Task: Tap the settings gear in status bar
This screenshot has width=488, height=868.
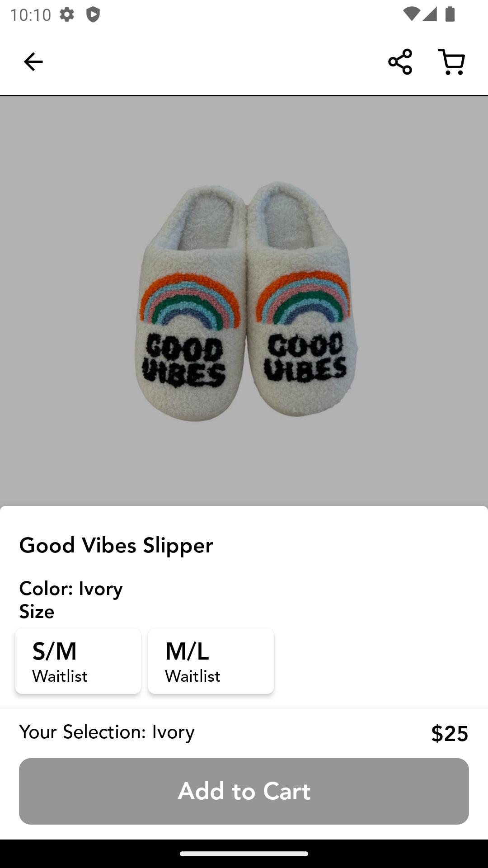Action: tap(67, 14)
